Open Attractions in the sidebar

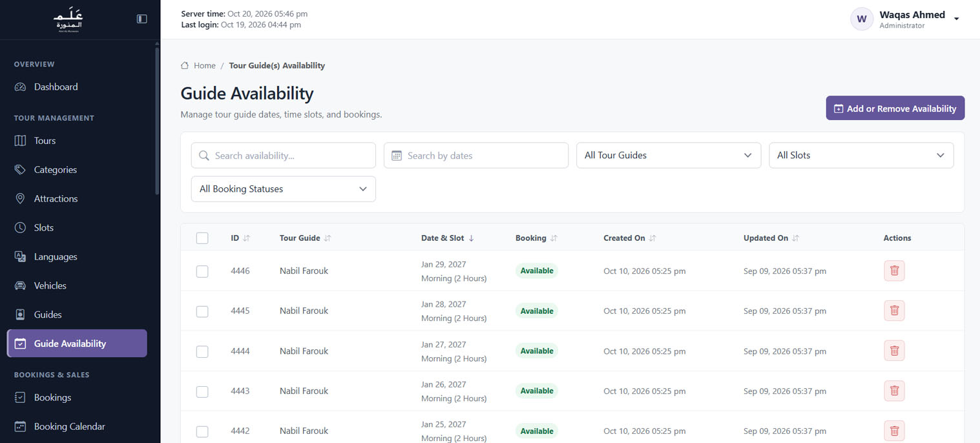pos(78,199)
